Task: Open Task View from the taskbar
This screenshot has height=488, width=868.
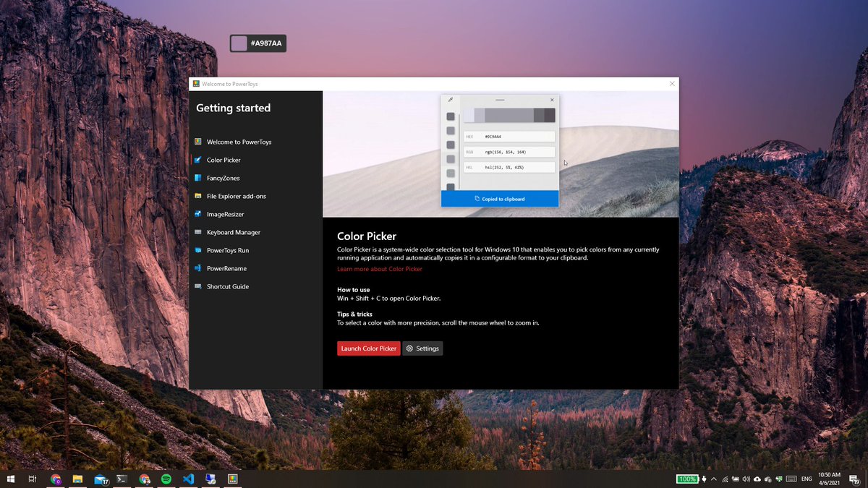Action: pos(33,479)
